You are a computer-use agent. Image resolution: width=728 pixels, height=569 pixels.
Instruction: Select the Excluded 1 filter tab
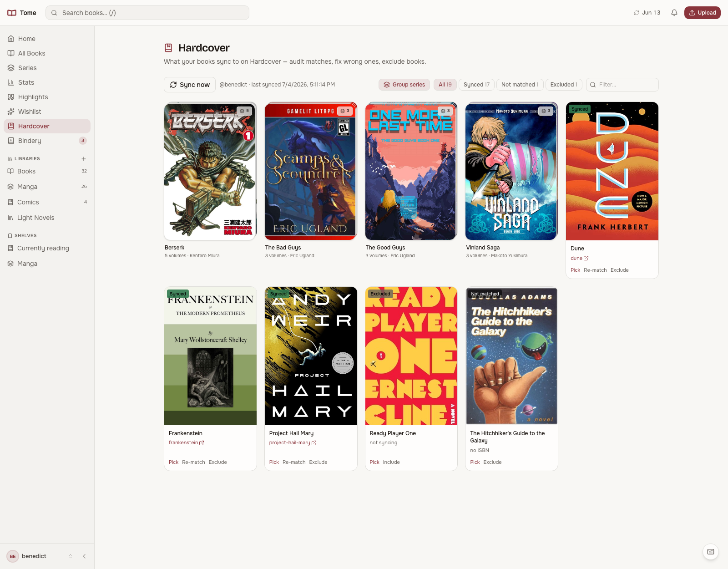pyautogui.click(x=564, y=85)
